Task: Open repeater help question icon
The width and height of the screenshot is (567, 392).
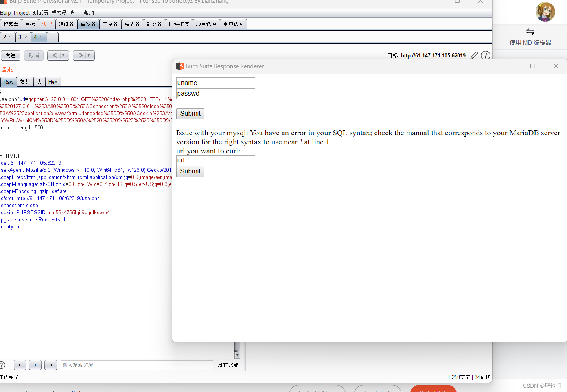Action: 486,55
